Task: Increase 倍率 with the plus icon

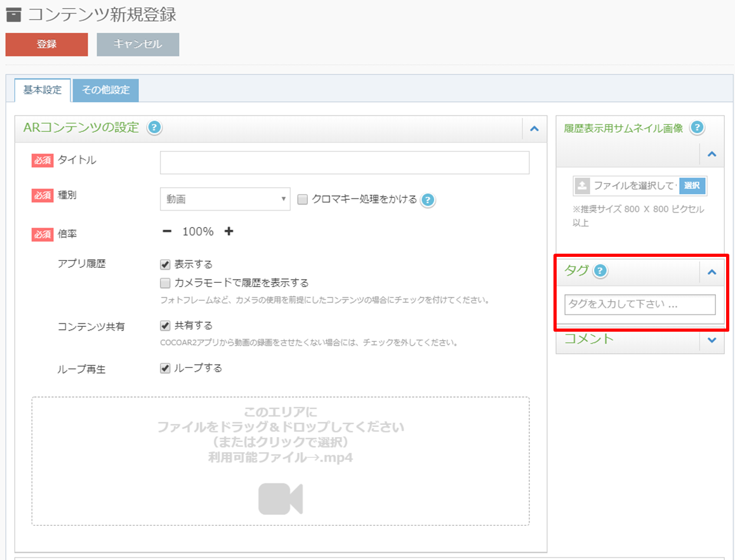Action: click(228, 231)
